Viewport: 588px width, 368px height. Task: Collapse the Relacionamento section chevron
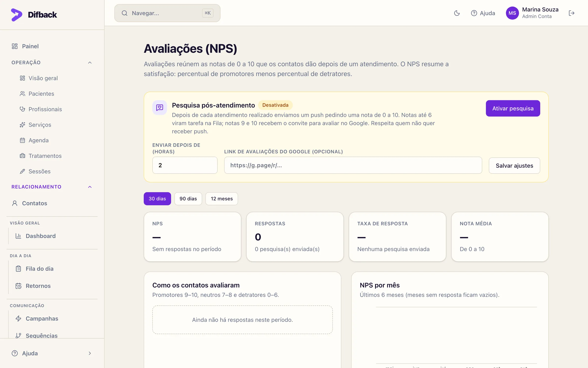[x=90, y=187]
